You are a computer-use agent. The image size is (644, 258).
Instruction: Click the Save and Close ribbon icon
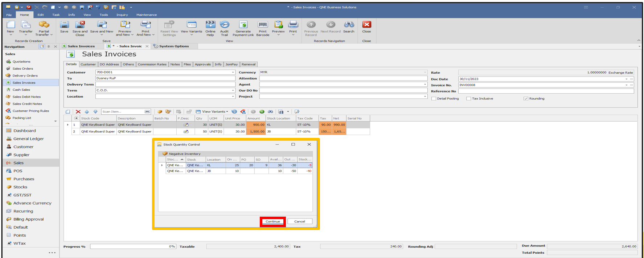[x=80, y=25]
